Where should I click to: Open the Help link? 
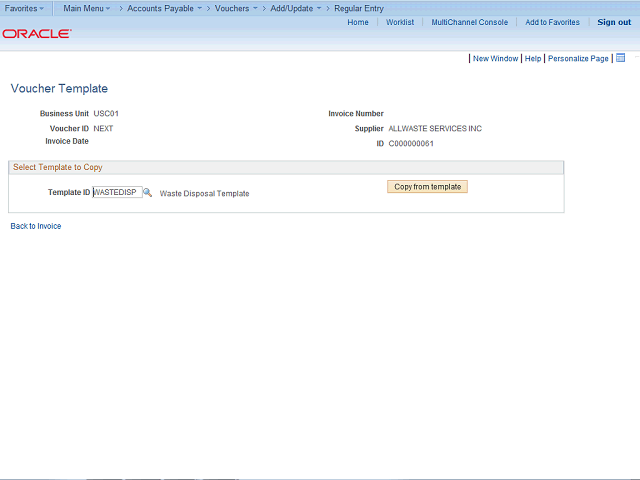(533, 58)
